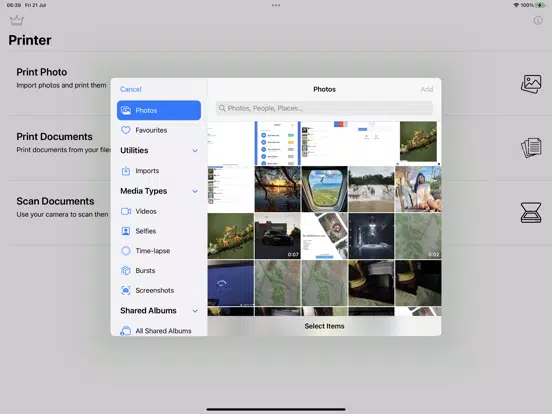
Task: Collapse the Utilities section chevron
Action: click(x=195, y=151)
